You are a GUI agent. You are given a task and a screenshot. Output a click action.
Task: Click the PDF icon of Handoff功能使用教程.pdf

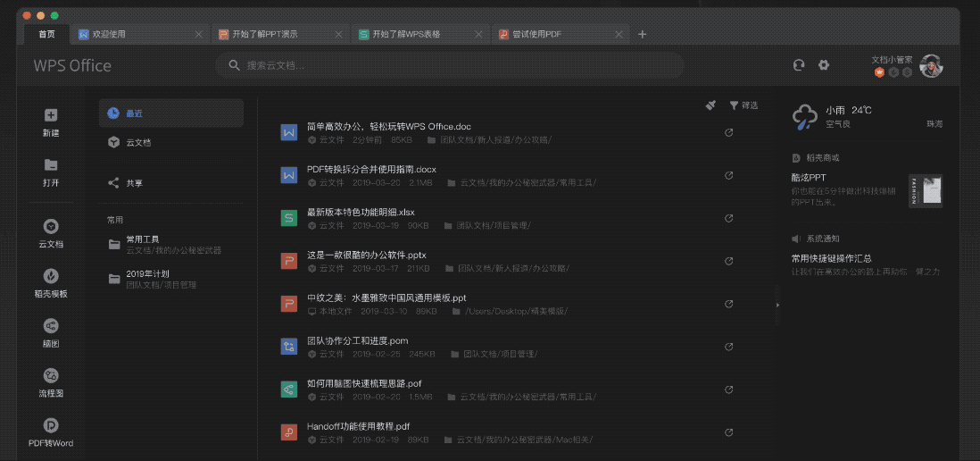tap(289, 432)
